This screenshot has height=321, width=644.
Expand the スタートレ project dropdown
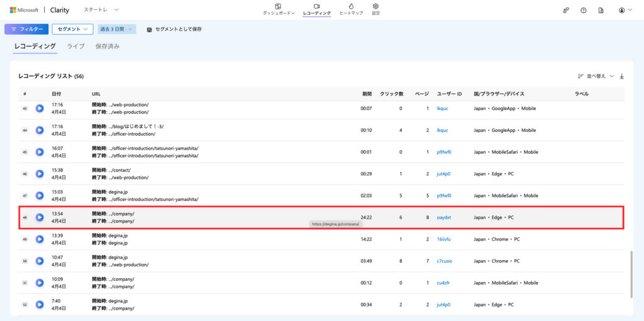coord(101,10)
